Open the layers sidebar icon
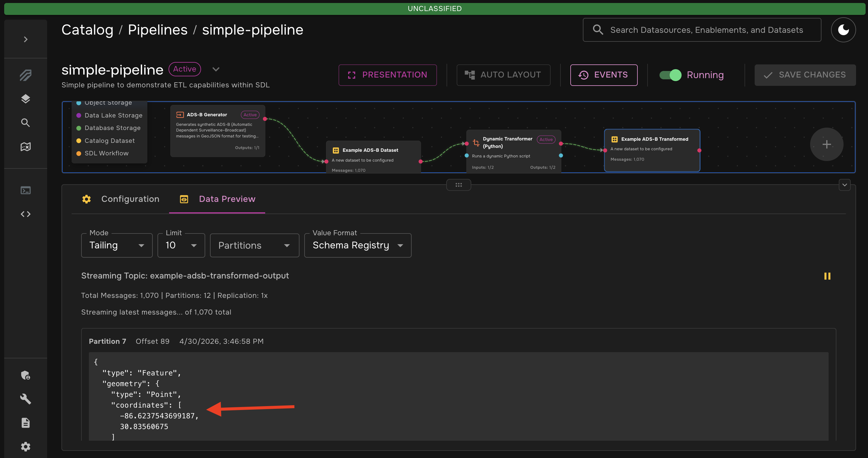Viewport: 868px width, 458px height. click(26, 99)
